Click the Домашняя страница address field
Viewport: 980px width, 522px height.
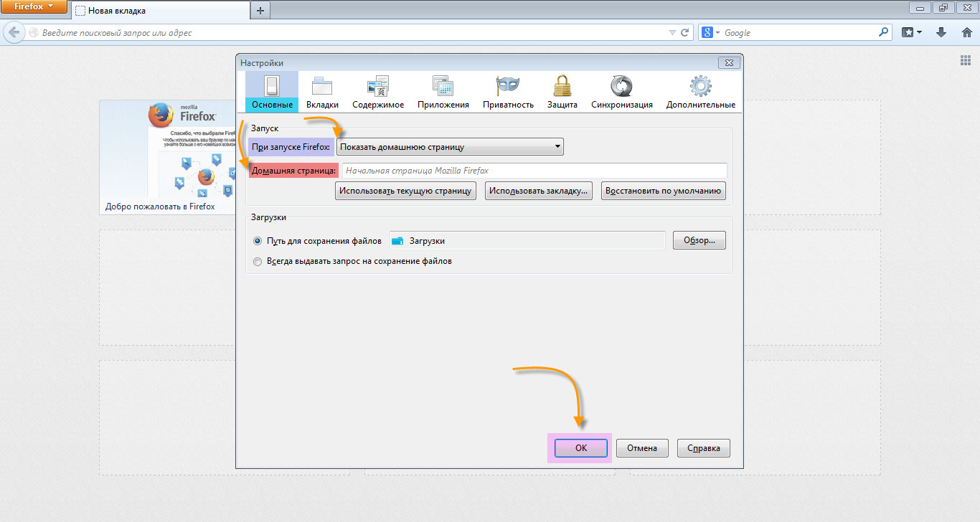(x=534, y=171)
